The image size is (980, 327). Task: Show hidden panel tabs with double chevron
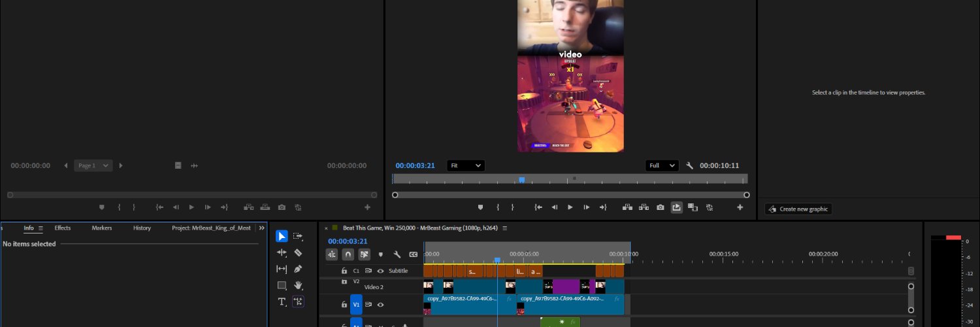pyautogui.click(x=262, y=228)
